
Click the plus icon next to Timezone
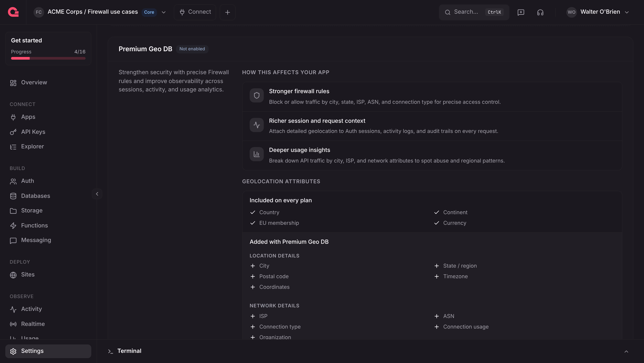click(436, 276)
